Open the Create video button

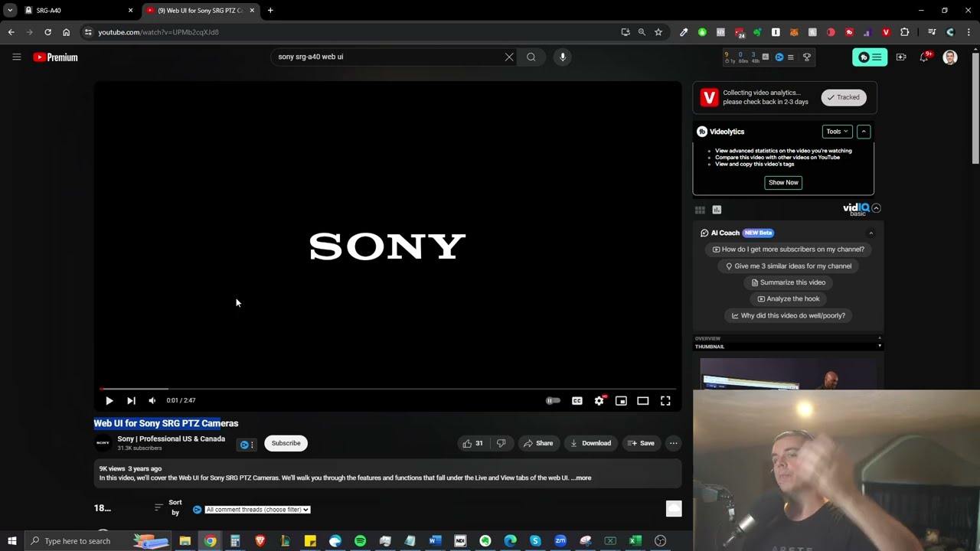[x=901, y=57]
